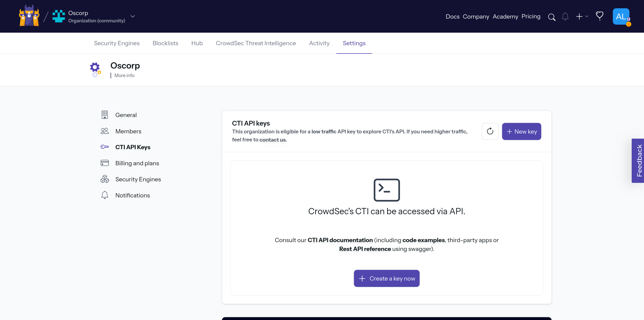Click the Members sidebar icon
644x320 pixels.
(105, 131)
